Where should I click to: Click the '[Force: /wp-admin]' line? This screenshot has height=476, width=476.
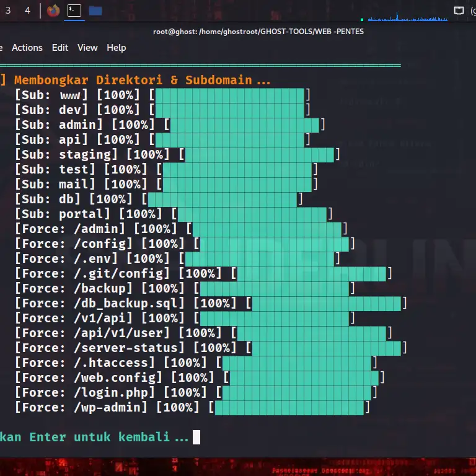(x=192, y=407)
